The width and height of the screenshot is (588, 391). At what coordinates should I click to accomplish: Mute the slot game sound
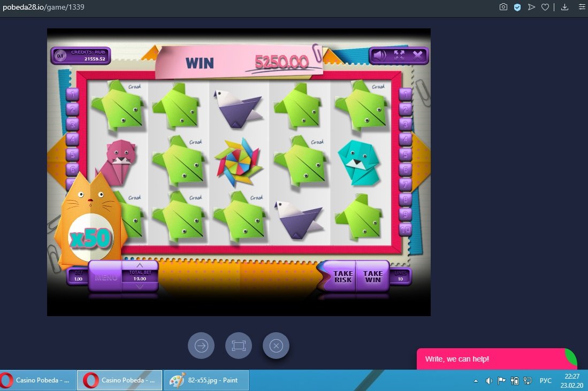pyautogui.click(x=380, y=55)
